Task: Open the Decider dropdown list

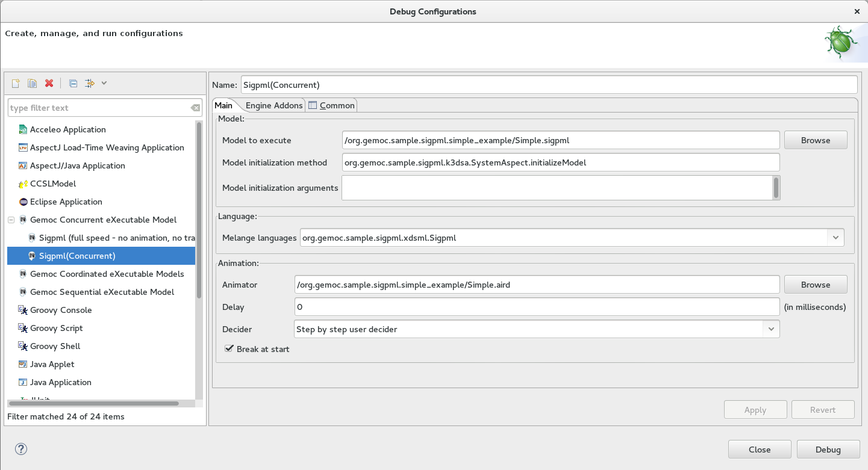Action: pos(772,329)
